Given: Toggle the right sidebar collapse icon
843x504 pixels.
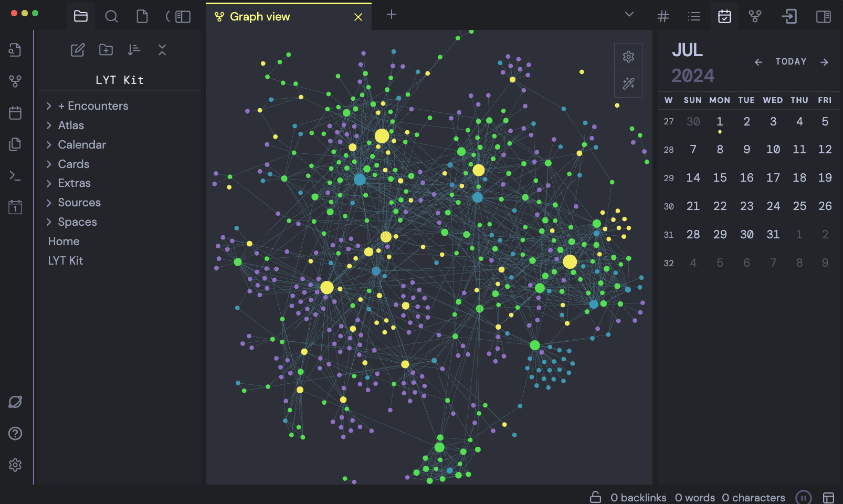Looking at the screenshot, I should click(824, 16).
